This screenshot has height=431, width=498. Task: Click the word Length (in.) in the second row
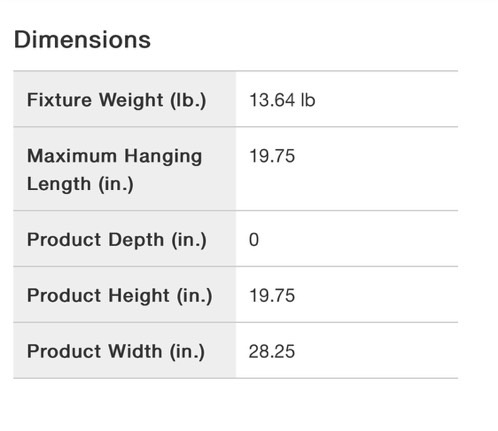(80, 184)
